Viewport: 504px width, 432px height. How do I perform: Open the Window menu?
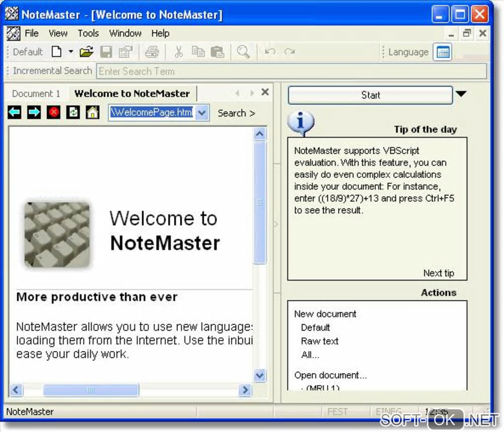[125, 33]
